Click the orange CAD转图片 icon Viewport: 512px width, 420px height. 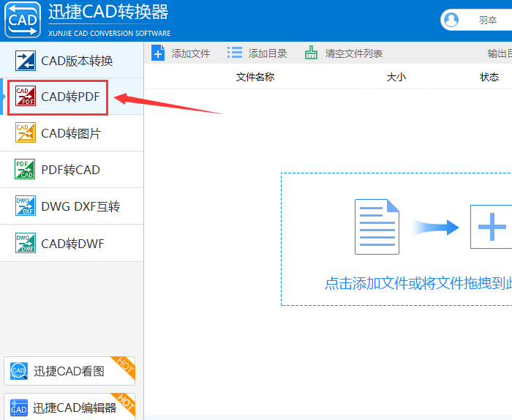[x=26, y=132]
